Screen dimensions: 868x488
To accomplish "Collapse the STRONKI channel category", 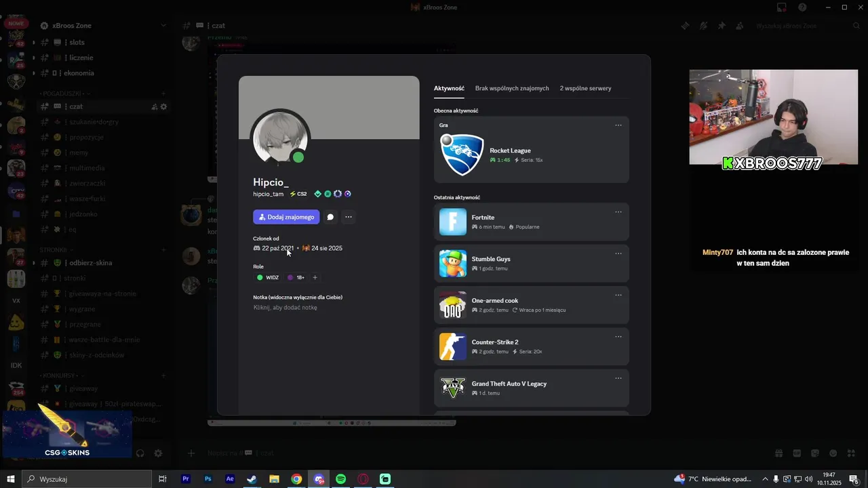I will 56,250.
